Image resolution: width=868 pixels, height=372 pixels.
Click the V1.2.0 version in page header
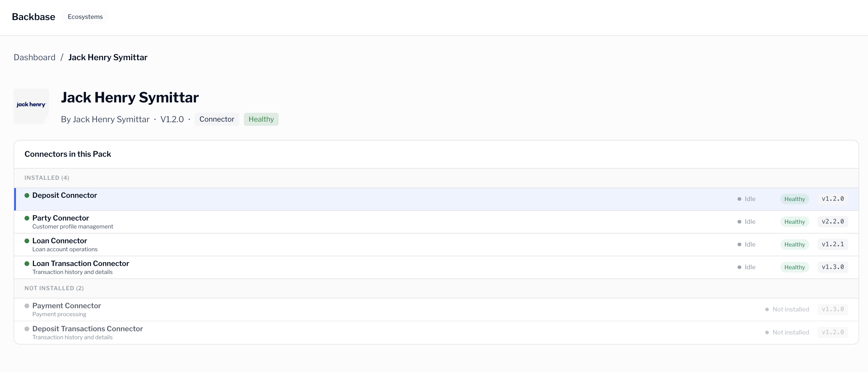pos(172,119)
